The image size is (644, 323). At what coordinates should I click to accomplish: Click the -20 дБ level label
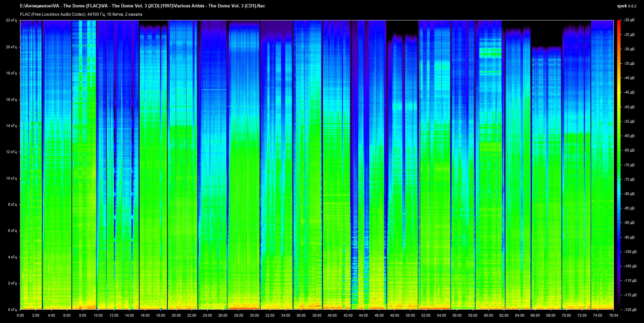click(x=629, y=20)
